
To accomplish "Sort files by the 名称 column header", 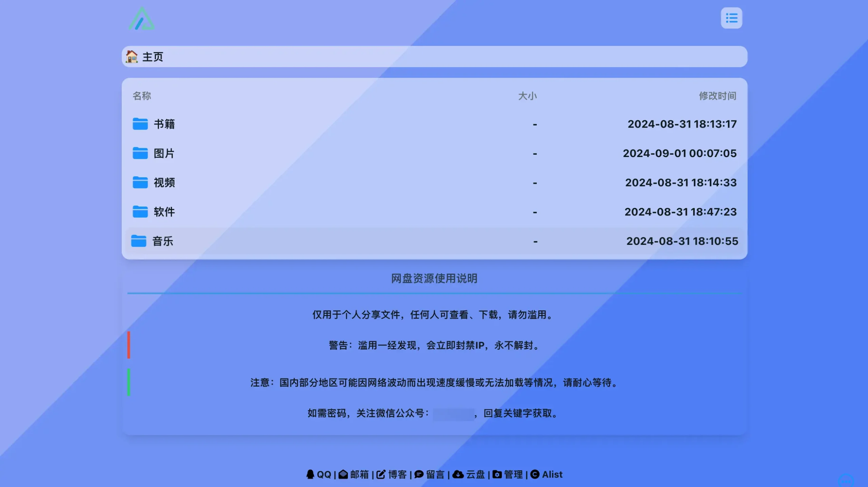I will (x=142, y=96).
